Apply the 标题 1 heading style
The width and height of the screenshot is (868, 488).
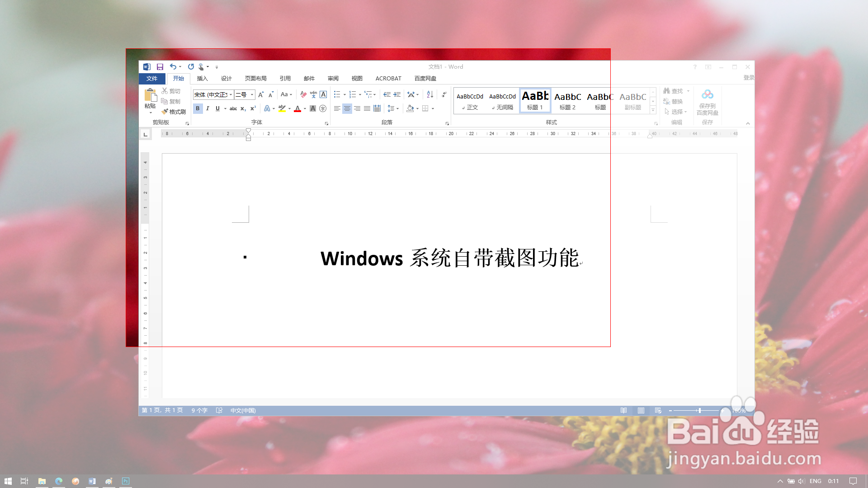[x=535, y=100]
